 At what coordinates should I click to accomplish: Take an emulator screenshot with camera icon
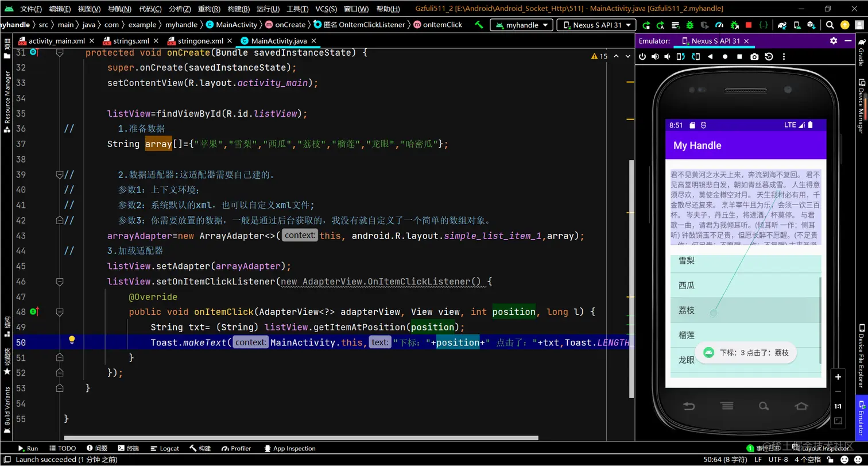754,57
